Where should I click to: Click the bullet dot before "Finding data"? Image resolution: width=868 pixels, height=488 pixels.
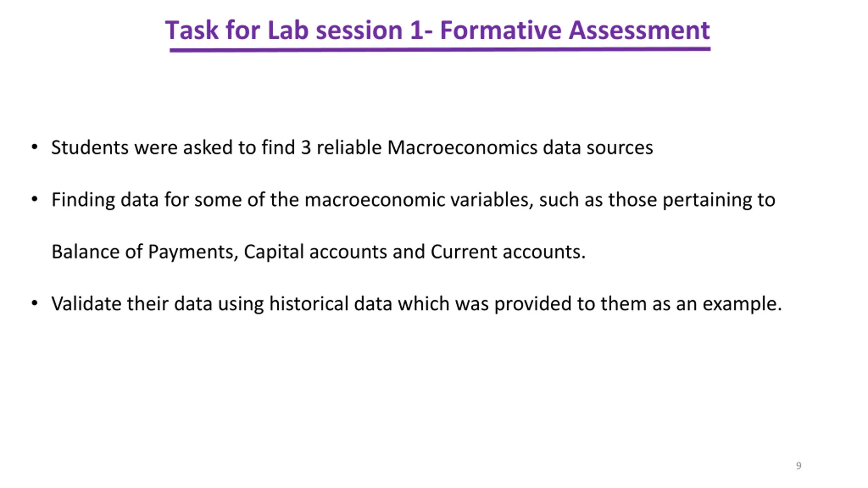click(34, 199)
